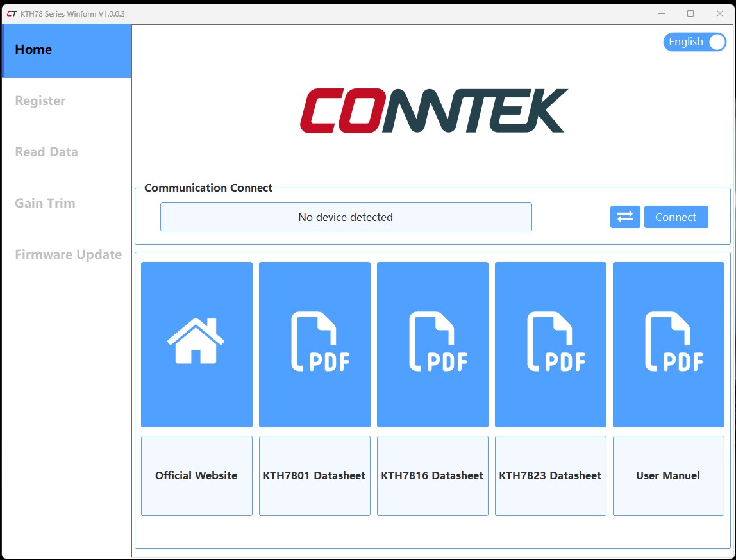Go to the Gain Trim tab

click(45, 203)
